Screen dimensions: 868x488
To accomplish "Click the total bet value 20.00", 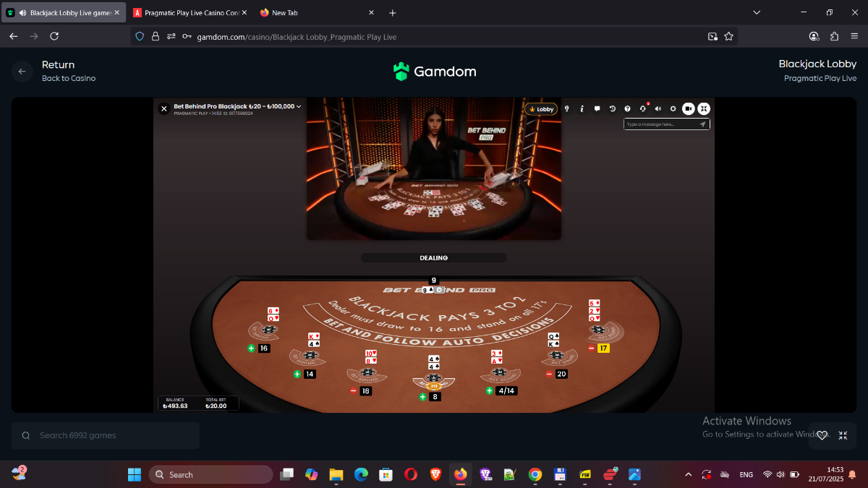I will click(218, 406).
